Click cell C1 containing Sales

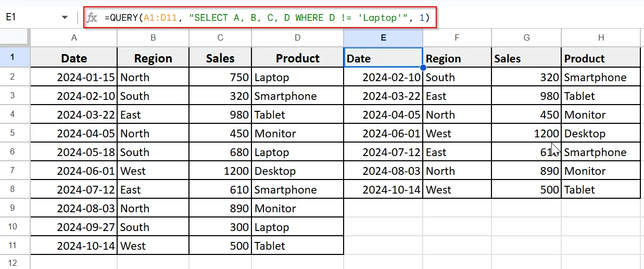pos(220,58)
